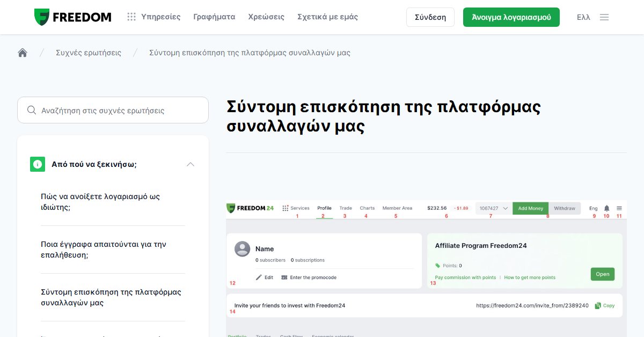The height and width of the screenshot is (337, 644).
Task: Open the Χρεώσεις menu item
Action: [x=266, y=17]
